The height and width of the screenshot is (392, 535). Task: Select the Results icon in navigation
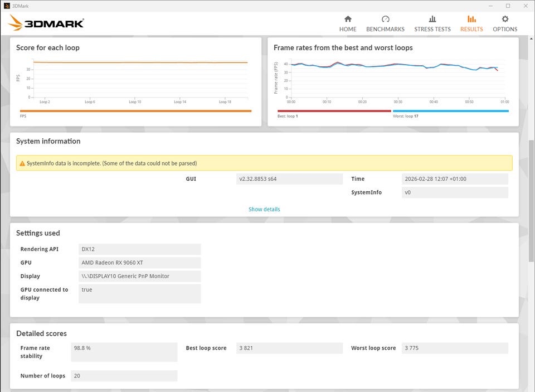[471, 20]
